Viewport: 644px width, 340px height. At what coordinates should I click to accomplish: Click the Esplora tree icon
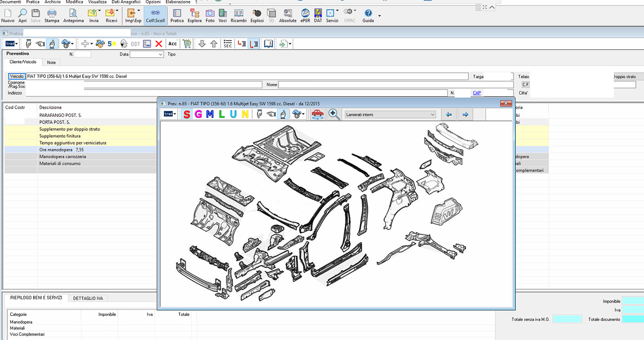pos(194,16)
